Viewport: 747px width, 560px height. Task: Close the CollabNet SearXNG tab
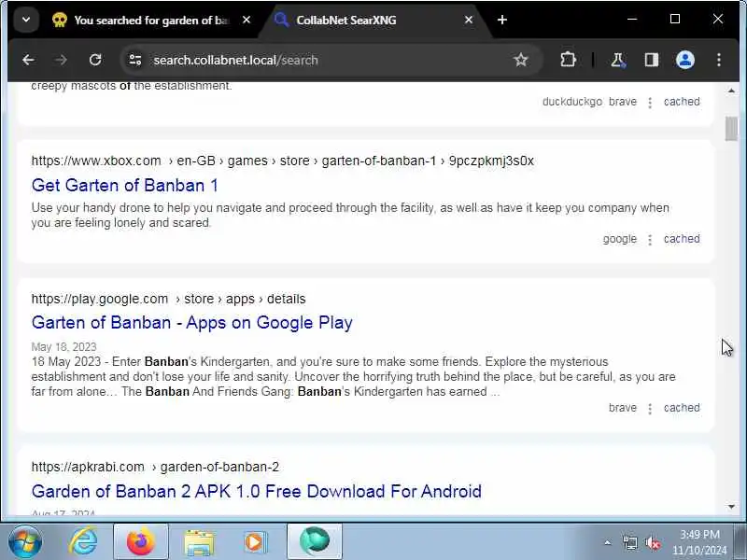click(469, 20)
